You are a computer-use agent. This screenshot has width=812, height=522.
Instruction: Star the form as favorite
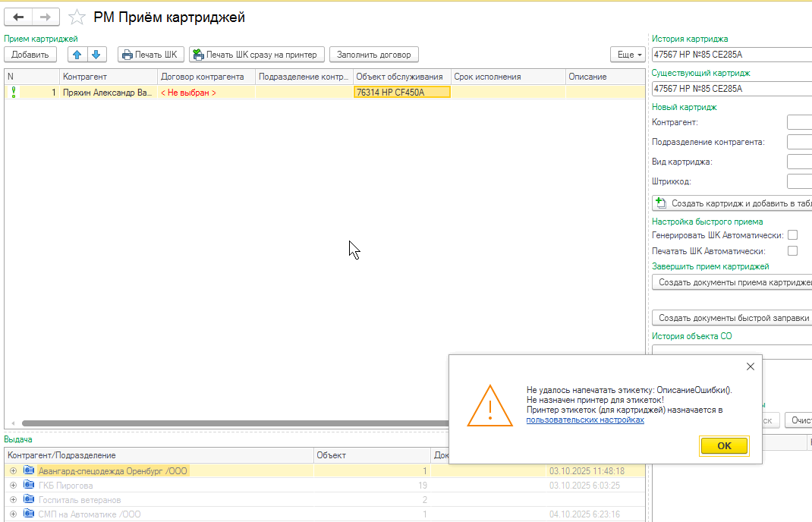coord(77,17)
